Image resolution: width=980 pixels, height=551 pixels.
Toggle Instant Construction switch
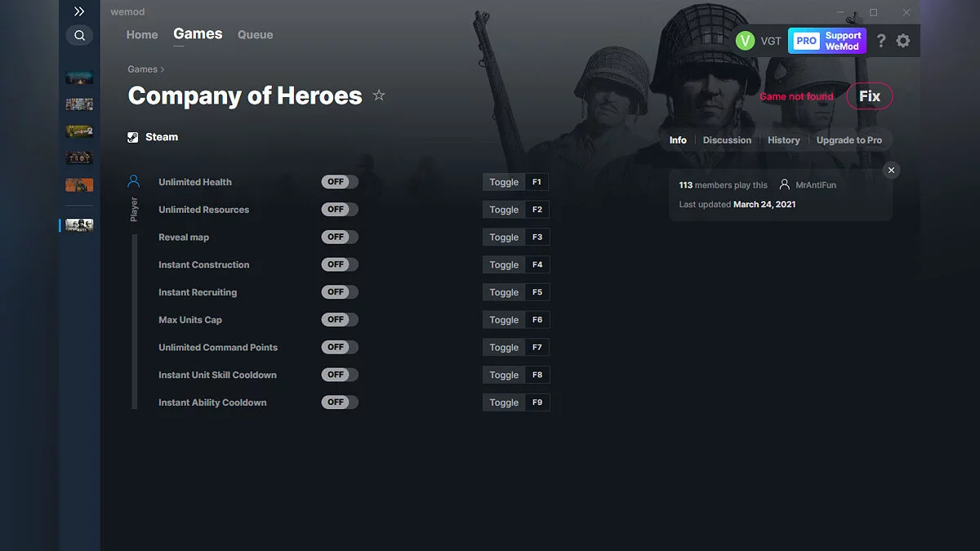(x=340, y=264)
